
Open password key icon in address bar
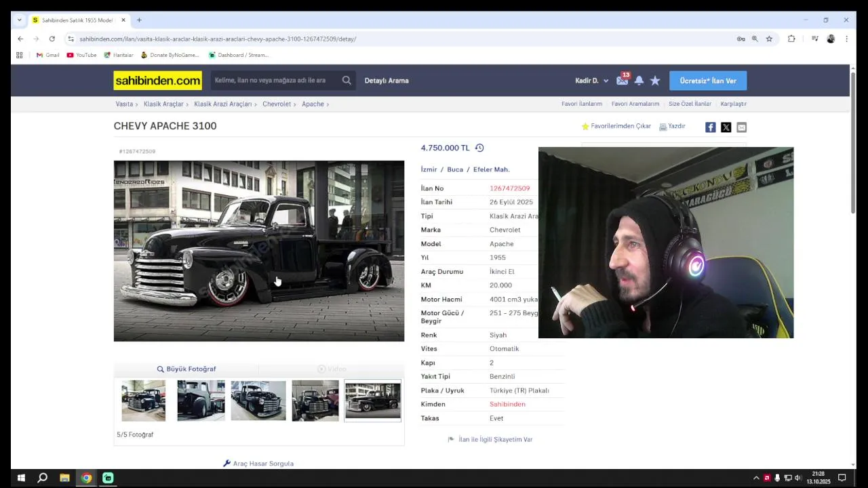741,39
